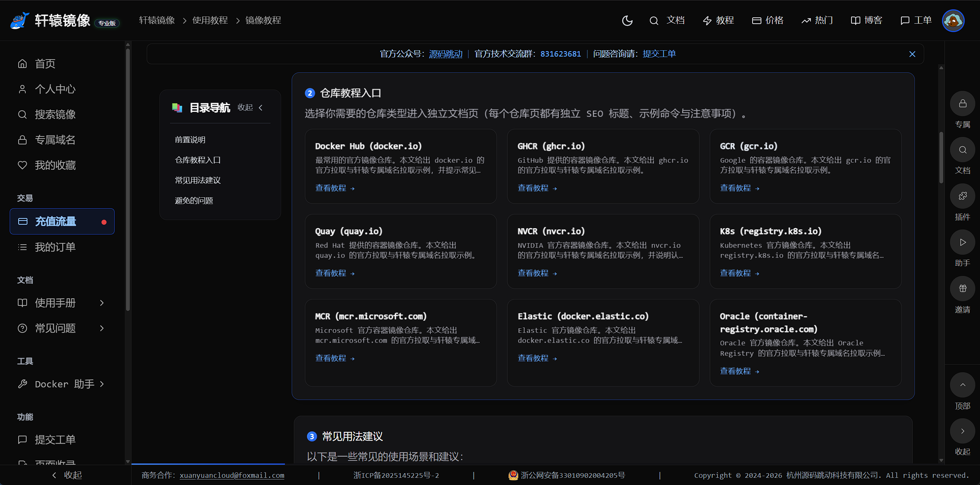Collapse the right rail with 收起 chevron
Viewport: 980px width, 485px height.
[963, 431]
